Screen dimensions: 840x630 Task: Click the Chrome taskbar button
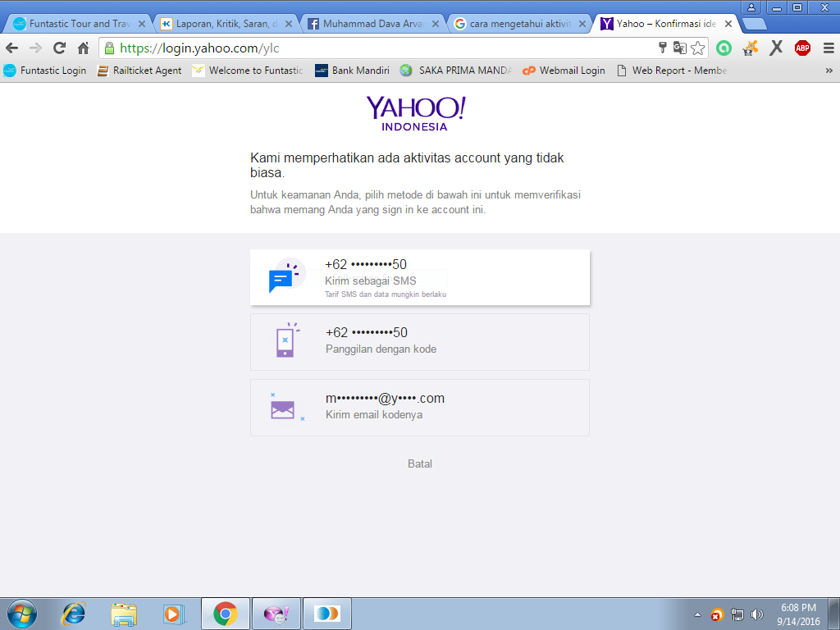click(x=226, y=614)
